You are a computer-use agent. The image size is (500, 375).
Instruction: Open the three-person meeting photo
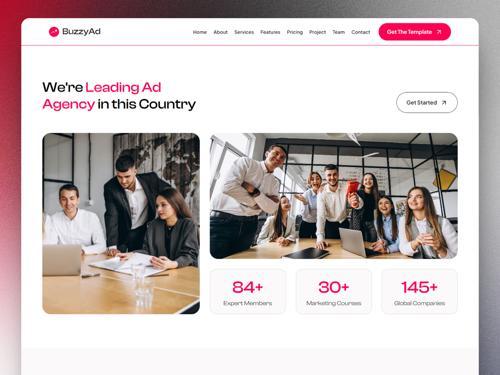121,223
